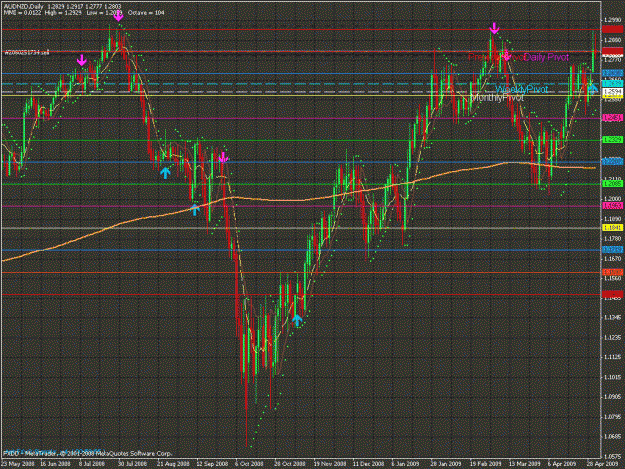The height and width of the screenshot is (469, 625).
Task: Click the cyan up arrow on the orange average line, September 2008
Action: (x=195, y=210)
